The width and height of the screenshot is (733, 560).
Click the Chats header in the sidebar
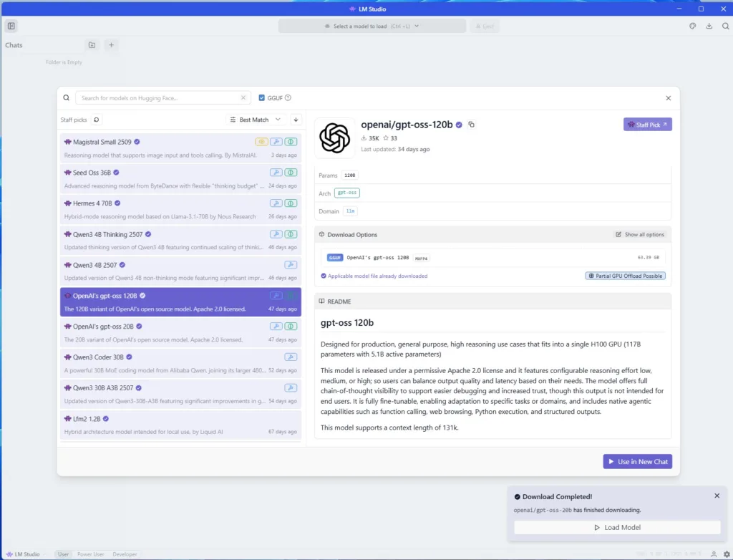pyautogui.click(x=14, y=45)
